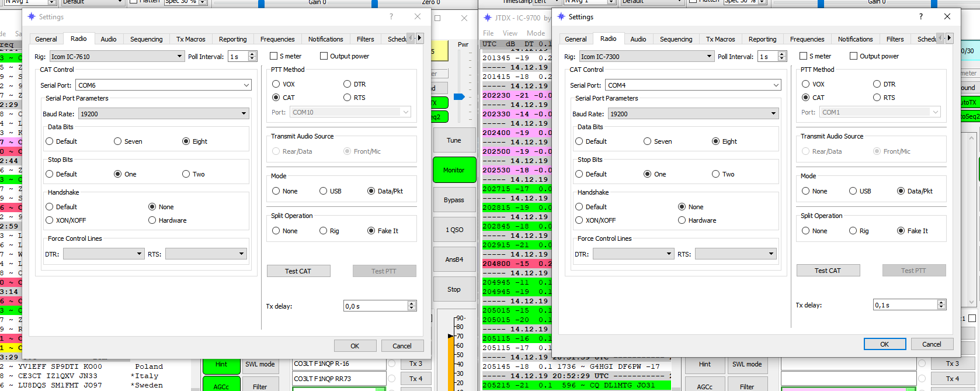
Task: Confirm IC-7300 Settings with OK
Action: [x=885, y=344]
